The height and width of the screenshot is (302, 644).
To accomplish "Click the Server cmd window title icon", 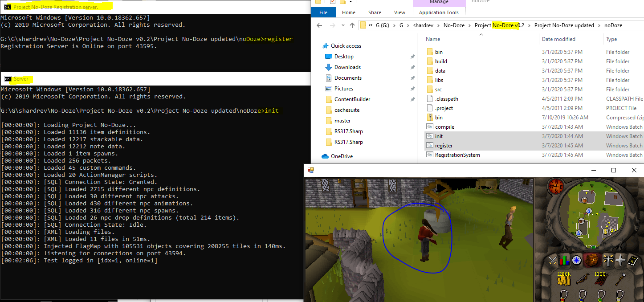I will pos(8,79).
